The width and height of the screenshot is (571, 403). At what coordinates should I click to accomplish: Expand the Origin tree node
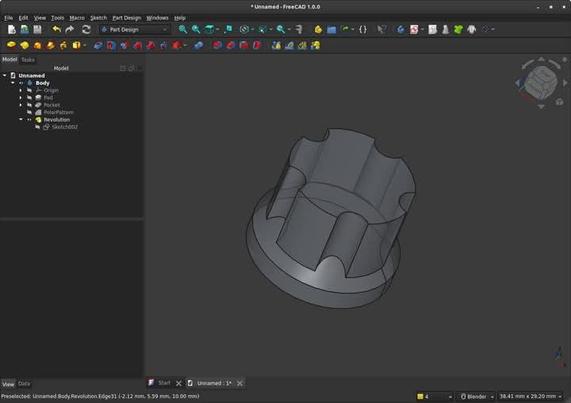point(21,90)
